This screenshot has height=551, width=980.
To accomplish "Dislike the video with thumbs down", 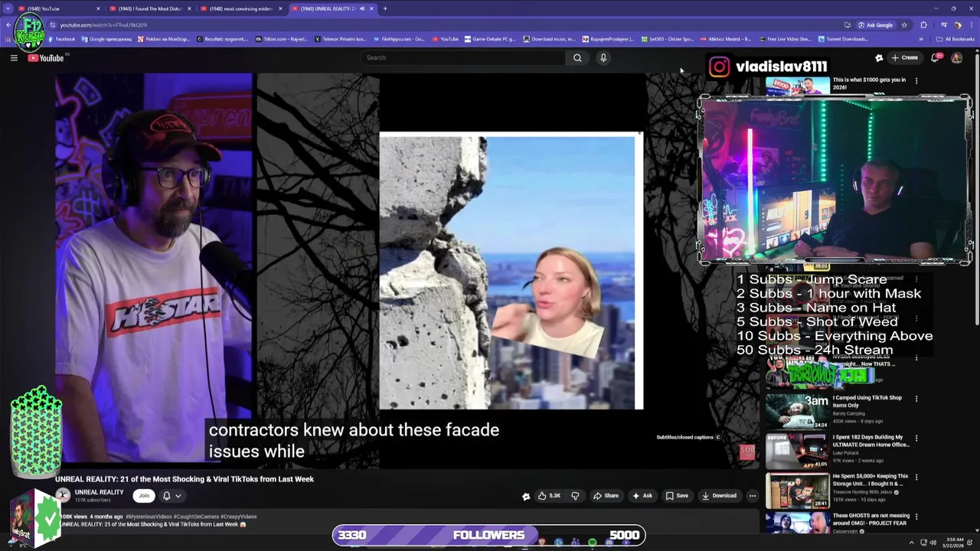I will tap(575, 495).
